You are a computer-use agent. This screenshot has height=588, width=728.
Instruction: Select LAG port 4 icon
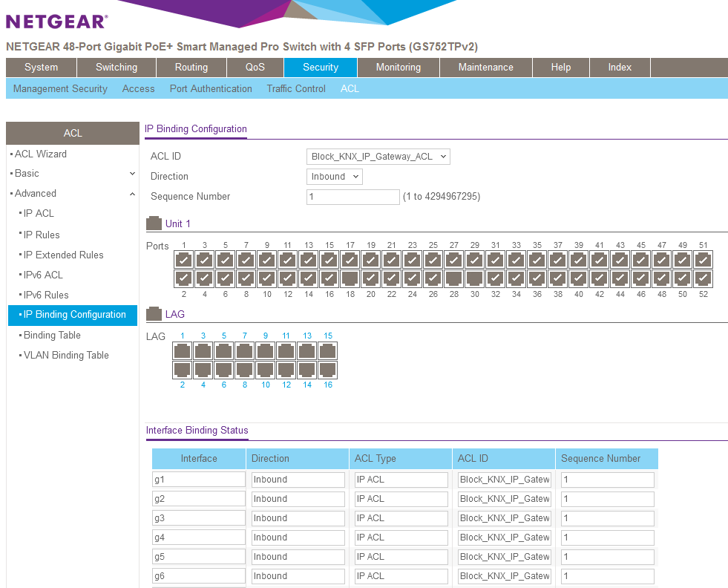[x=203, y=370]
